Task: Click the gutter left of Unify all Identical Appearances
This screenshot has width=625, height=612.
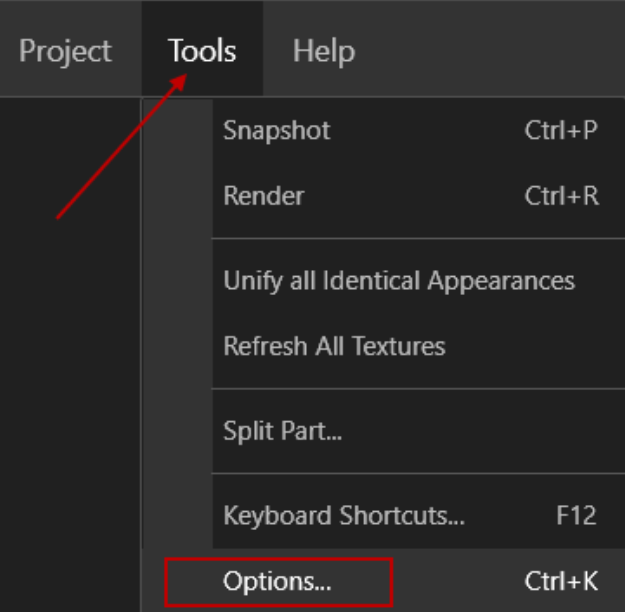Action: point(178,281)
